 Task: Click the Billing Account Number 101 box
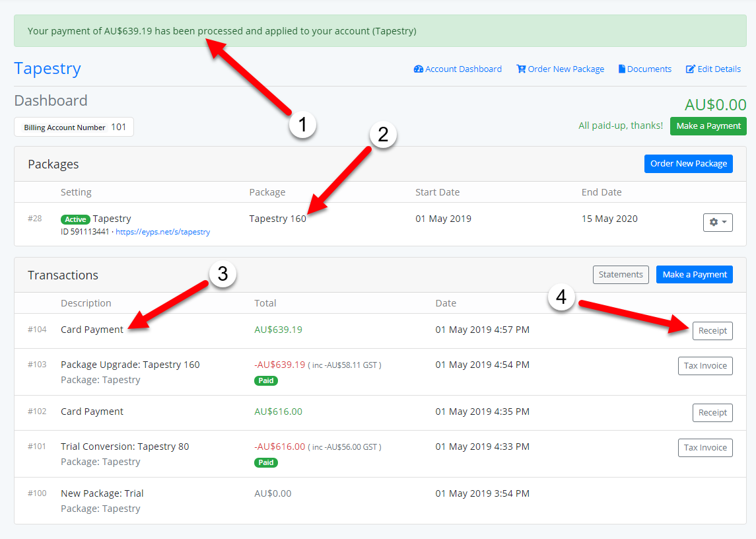74,127
